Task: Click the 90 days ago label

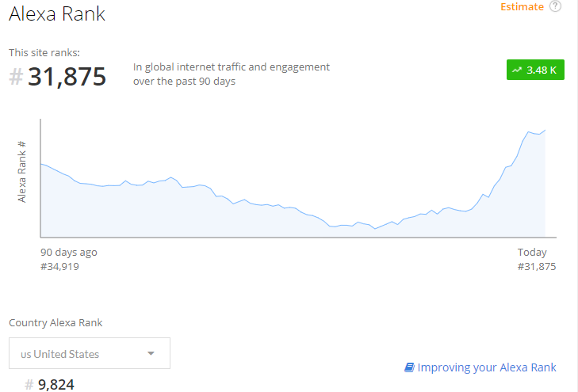Action: click(69, 253)
